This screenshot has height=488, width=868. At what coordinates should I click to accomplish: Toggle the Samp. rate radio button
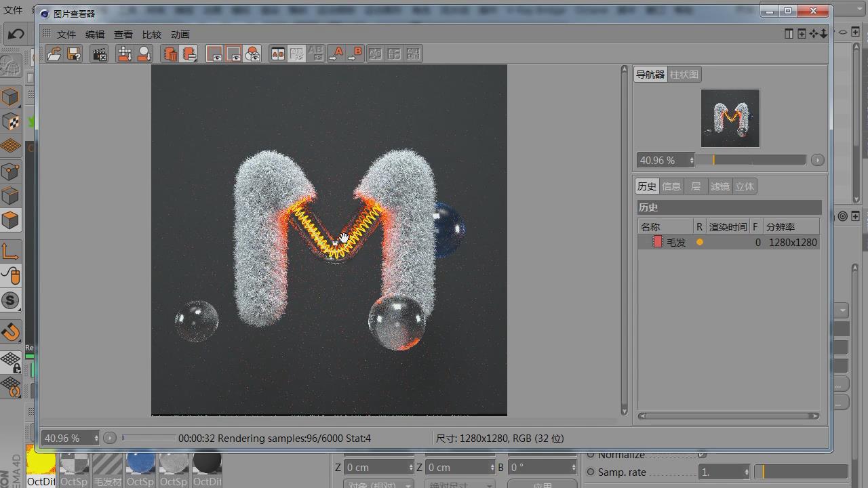591,472
